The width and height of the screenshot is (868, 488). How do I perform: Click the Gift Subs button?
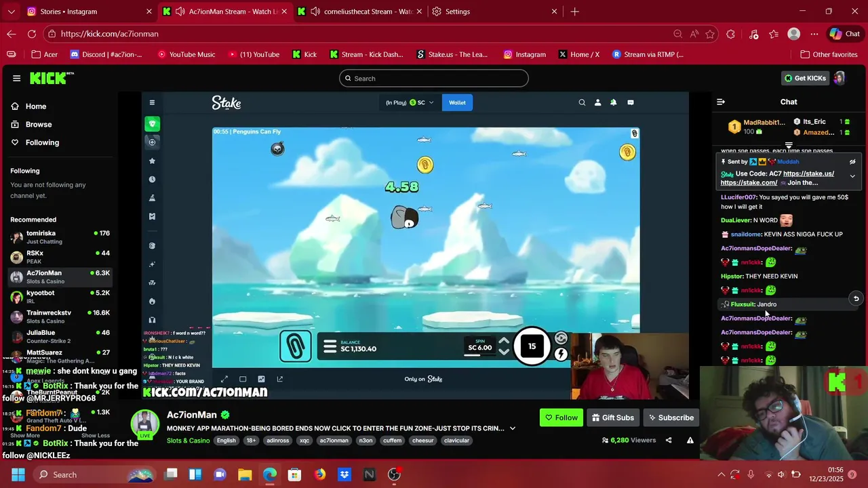click(x=613, y=418)
